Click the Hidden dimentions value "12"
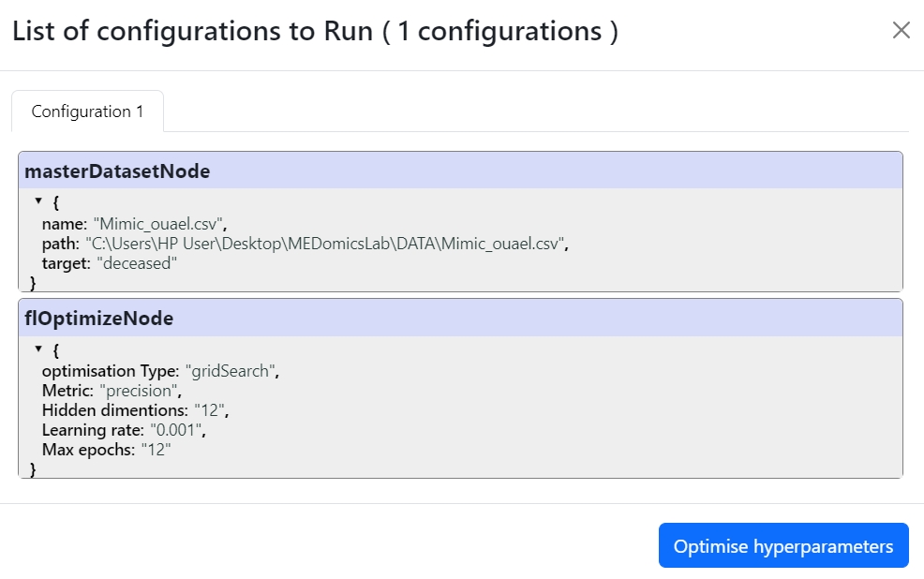Image resolution: width=924 pixels, height=579 pixels. [210, 410]
